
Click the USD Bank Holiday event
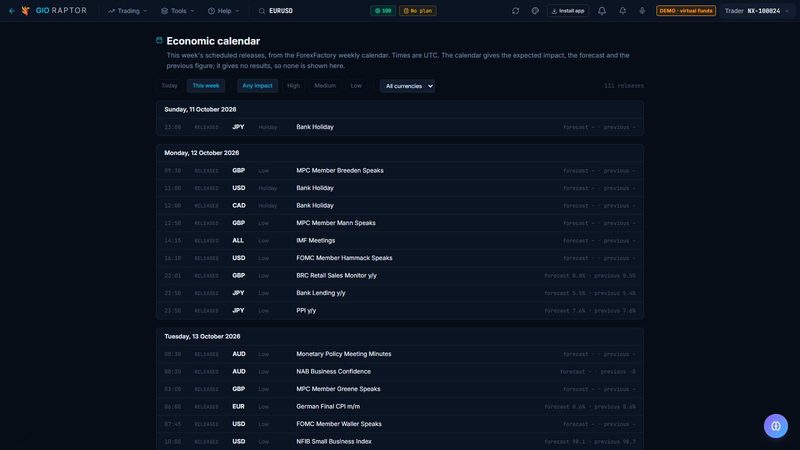[400, 188]
